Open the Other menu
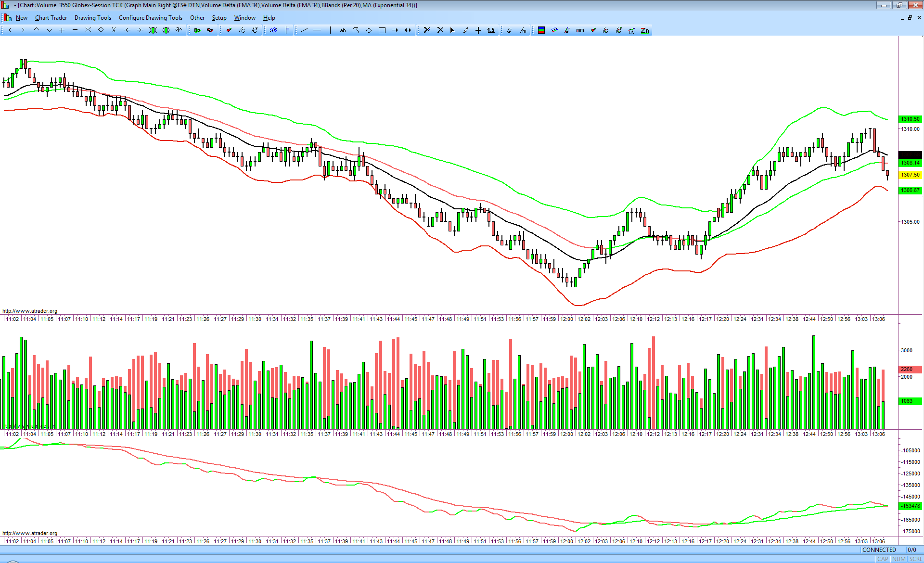The width and height of the screenshot is (924, 563). 197,18
